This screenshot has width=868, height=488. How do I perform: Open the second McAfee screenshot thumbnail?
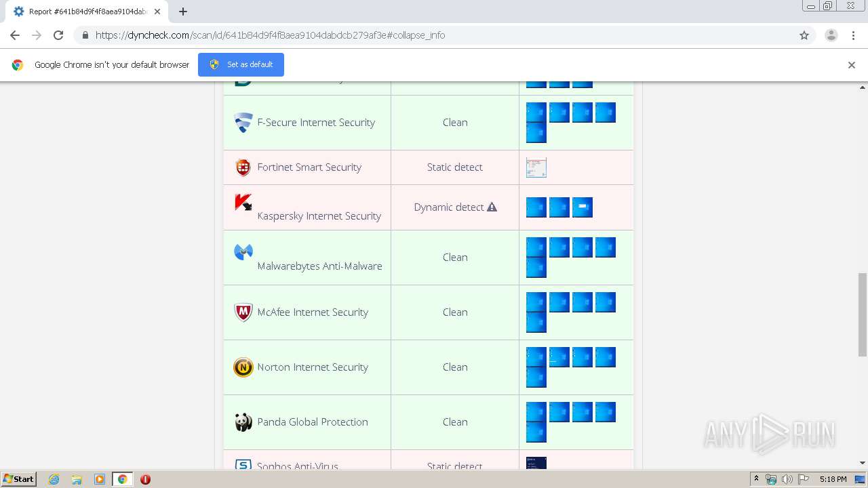click(x=559, y=302)
